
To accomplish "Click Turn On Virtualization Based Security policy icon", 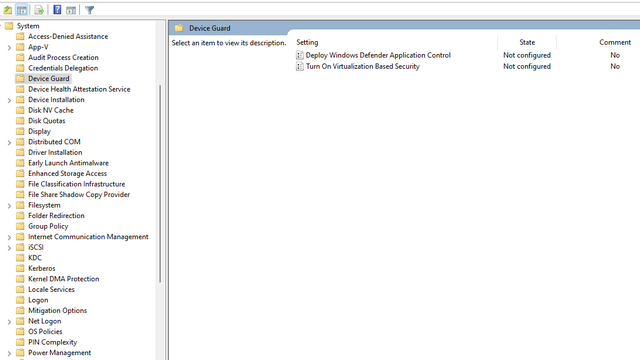I will pos(300,66).
